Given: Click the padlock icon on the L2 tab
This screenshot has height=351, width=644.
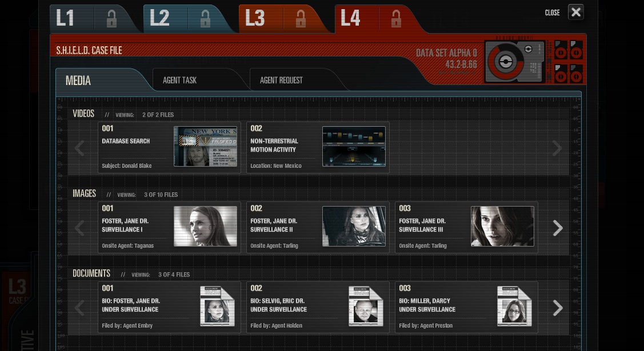Looking at the screenshot, I should (205, 19).
